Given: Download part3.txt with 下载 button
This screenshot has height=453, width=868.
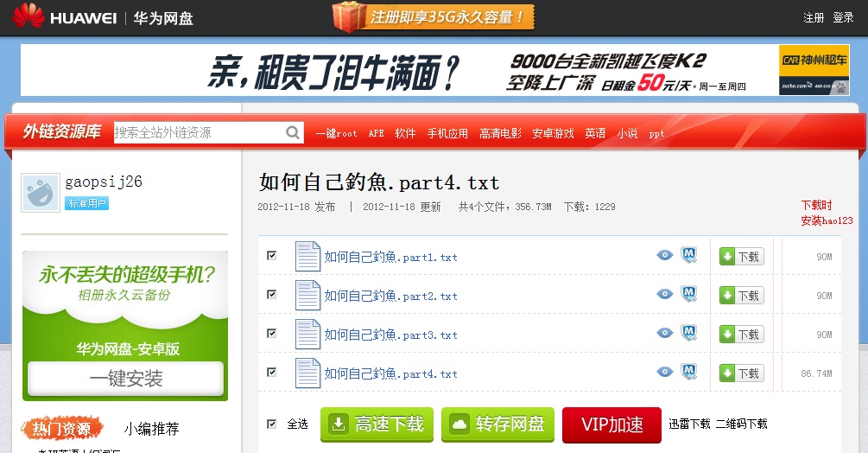Looking at the screenshot, I should (741, 334).
